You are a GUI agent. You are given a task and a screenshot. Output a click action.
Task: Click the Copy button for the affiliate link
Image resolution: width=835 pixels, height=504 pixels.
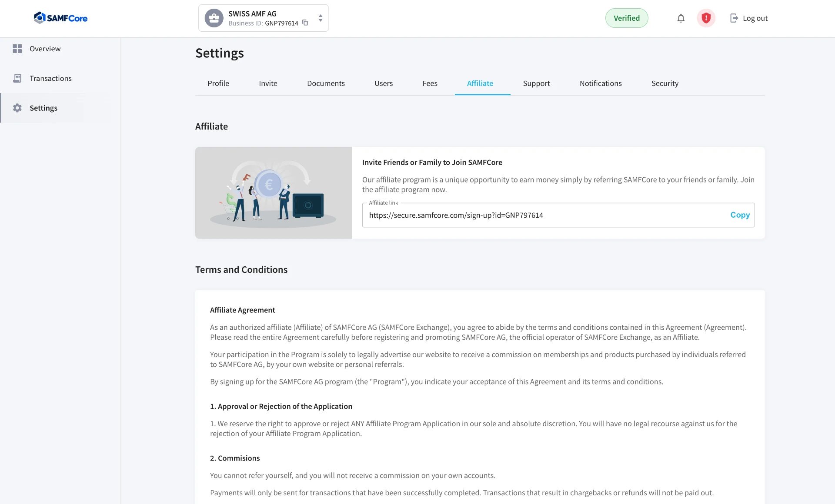click(740, 215)
